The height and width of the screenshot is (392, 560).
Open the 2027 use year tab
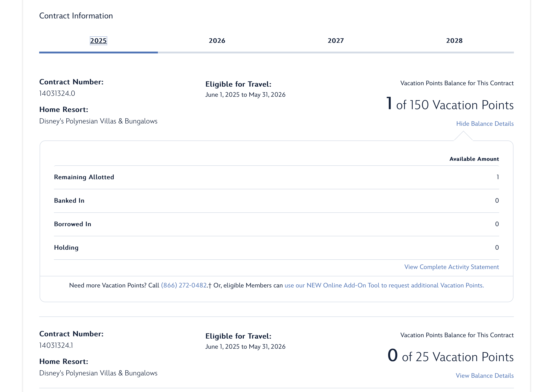[x=336, y=41]
